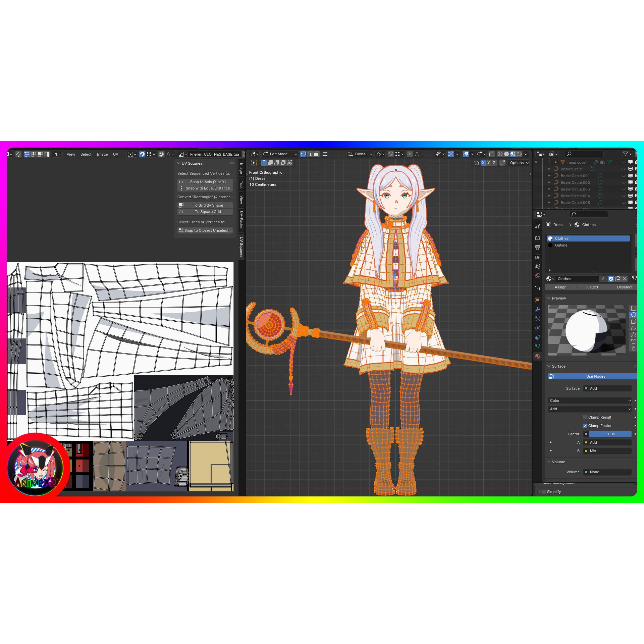Switch to wireframe viewport shading

coord(500,154)
